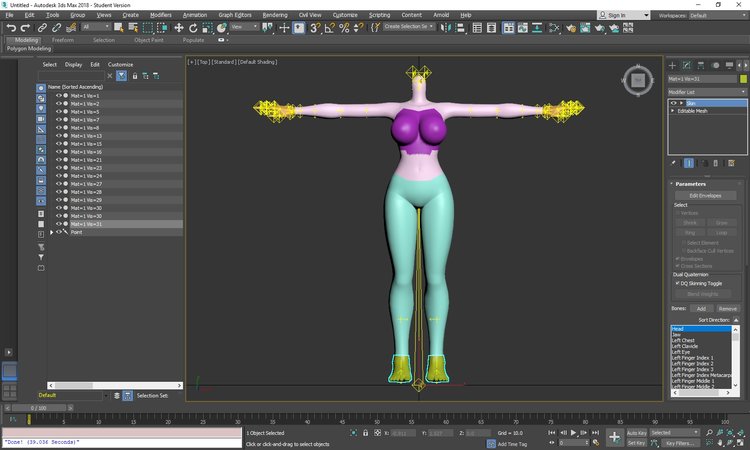Expand the Editable Mesh modifier

click(673, 111)
